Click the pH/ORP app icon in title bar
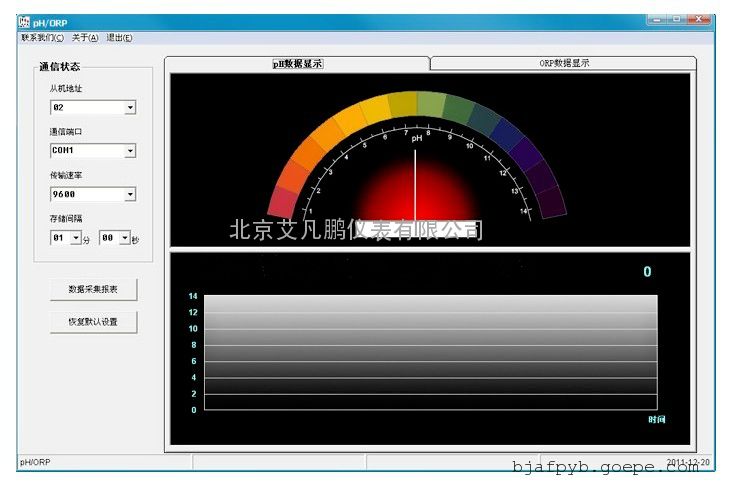 [x=25, y=22]
